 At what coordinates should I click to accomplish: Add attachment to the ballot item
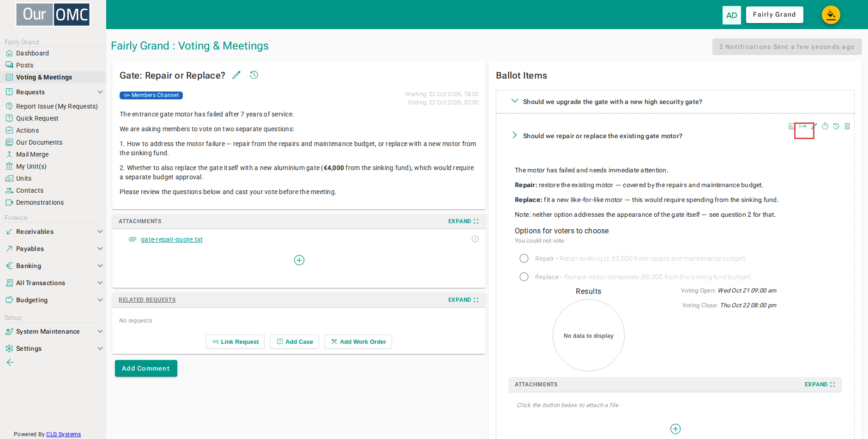point(675,429)
